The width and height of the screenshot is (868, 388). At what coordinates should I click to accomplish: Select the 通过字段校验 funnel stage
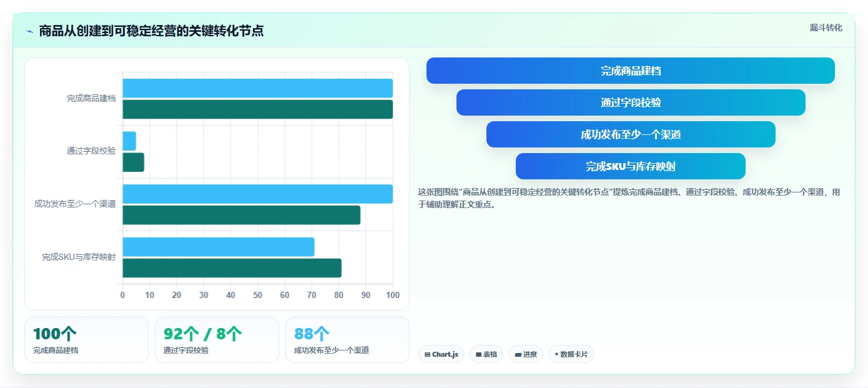[631, 102]
